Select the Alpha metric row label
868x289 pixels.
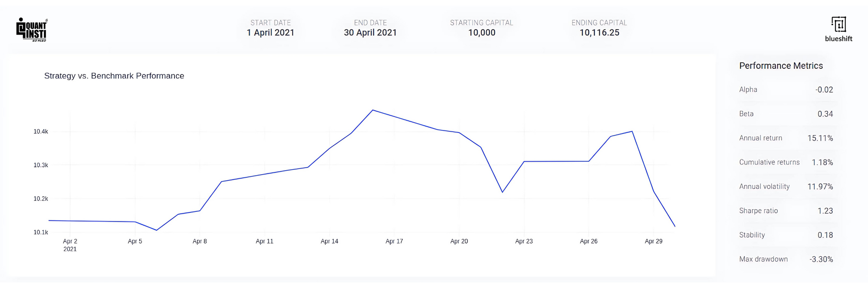coord(748,90)
